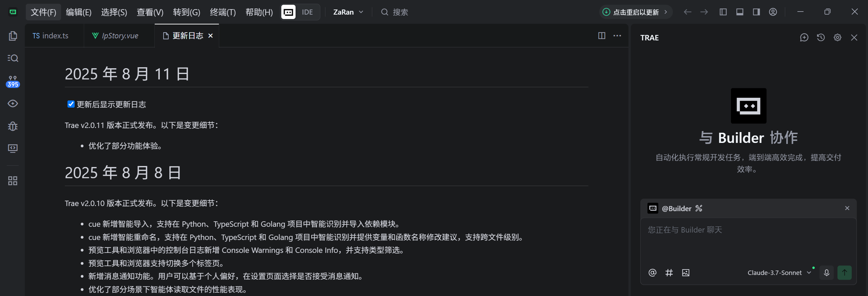Open the 转到(G) menu
The image size is (868, 296).
[187, 12]
